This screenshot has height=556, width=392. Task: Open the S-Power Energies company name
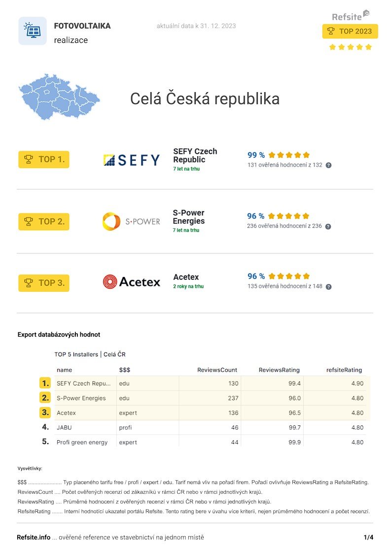pyautogui.click(x=189, y=217)
